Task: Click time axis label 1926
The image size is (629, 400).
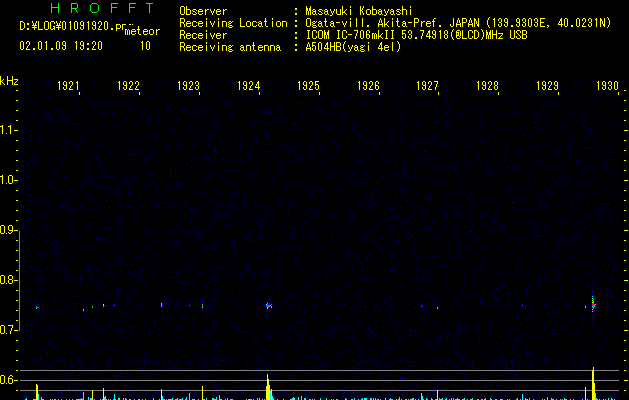Action: click(368, 85)
